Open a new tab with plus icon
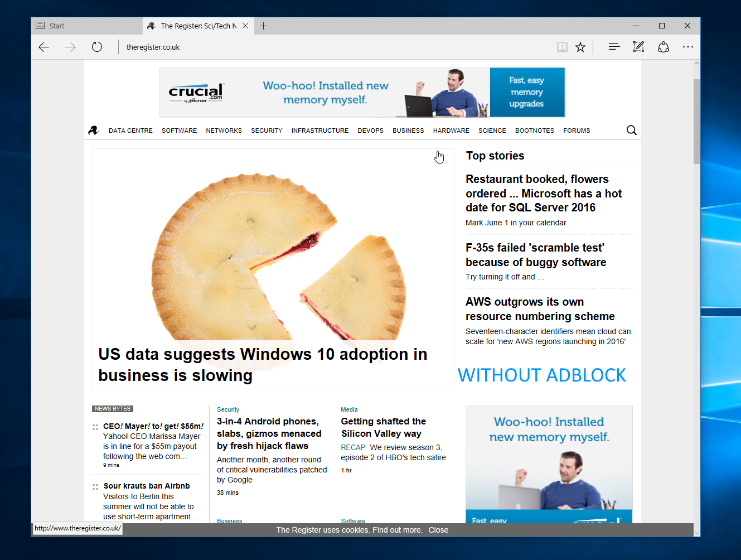The height and width of the screenshot is (560, 741). point(264,26)
